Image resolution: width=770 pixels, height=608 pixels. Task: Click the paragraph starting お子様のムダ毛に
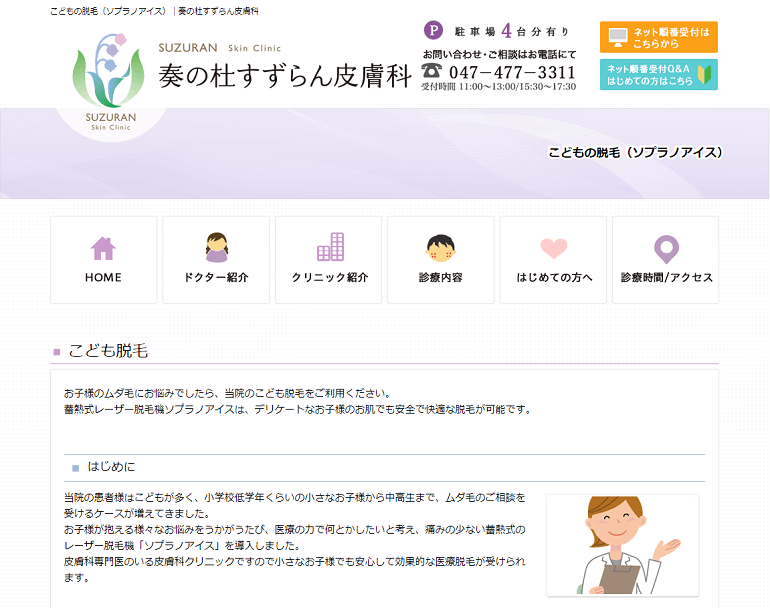227,393
